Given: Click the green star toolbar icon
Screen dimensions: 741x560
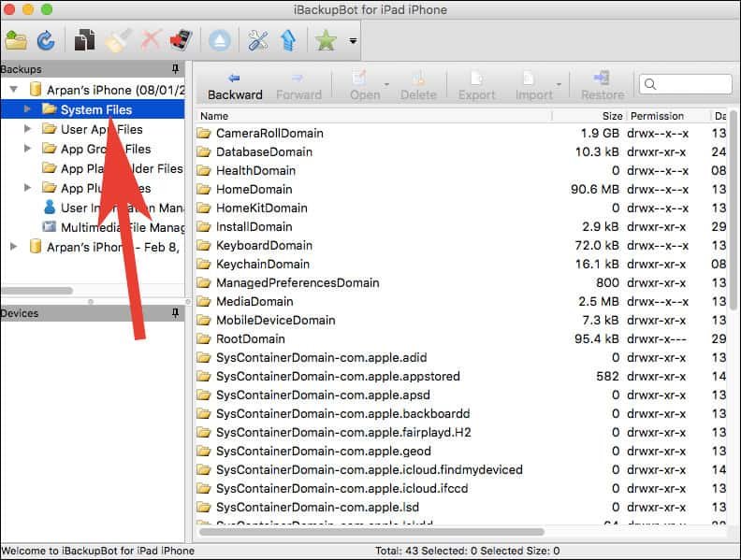Looking at the screenshot, I should point(327,40).
